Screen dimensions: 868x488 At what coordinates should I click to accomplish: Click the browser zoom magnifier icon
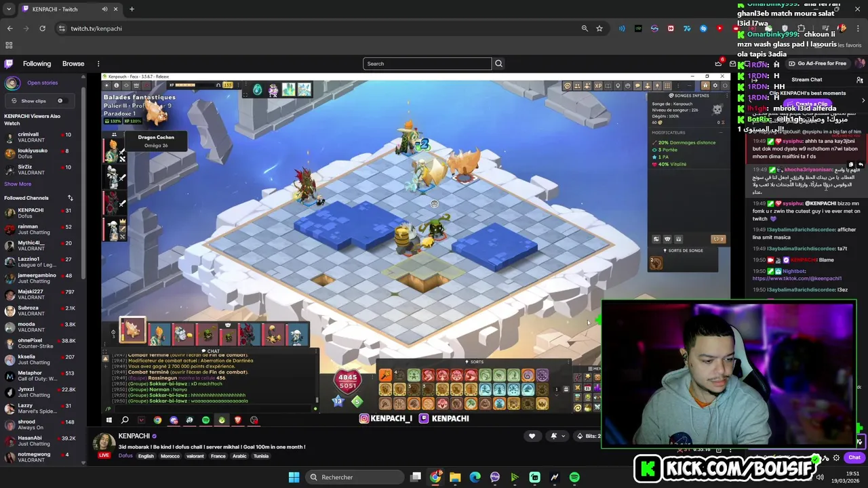tap(585, 28)
